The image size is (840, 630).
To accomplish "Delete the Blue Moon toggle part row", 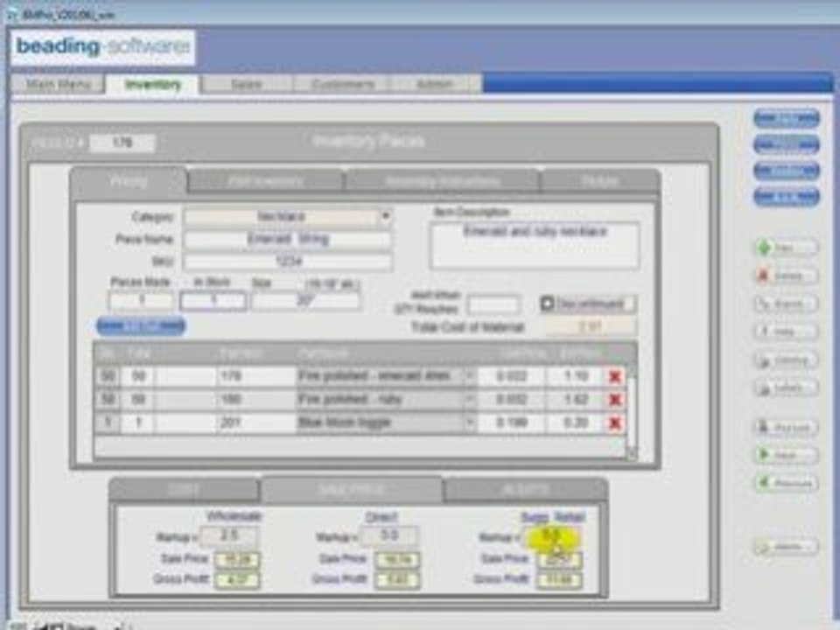I will (614, 423).
